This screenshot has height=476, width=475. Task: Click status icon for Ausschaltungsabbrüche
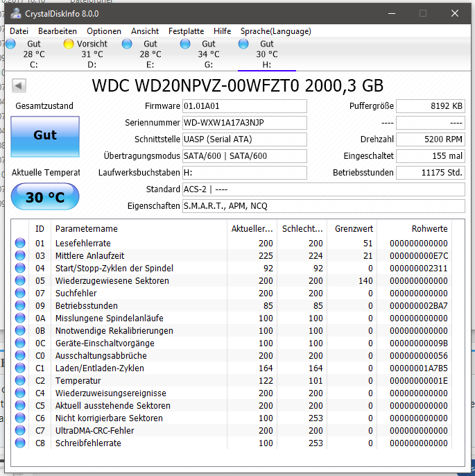pyautogui.click(x=20, y=355)
